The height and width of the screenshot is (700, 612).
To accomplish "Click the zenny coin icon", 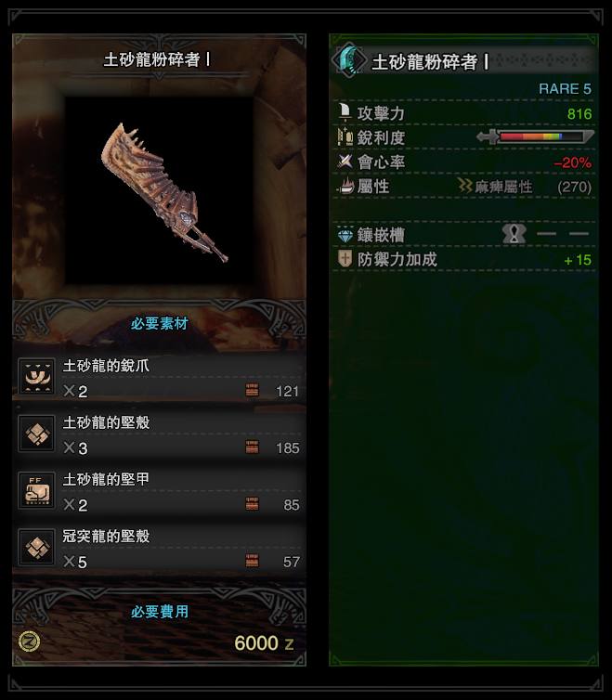I will (x=30, y=642).
